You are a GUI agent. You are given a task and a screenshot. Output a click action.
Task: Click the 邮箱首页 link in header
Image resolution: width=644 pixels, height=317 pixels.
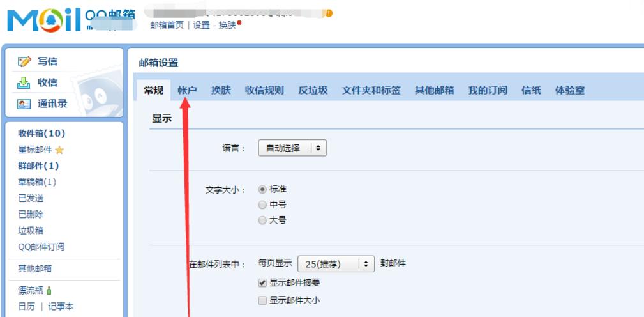pos(167,25)
